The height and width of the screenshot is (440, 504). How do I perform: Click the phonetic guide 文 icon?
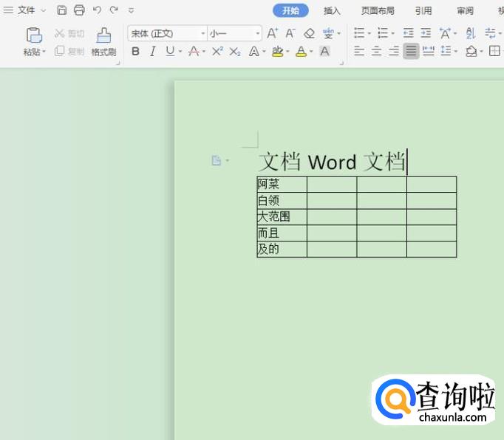point(328,33)
